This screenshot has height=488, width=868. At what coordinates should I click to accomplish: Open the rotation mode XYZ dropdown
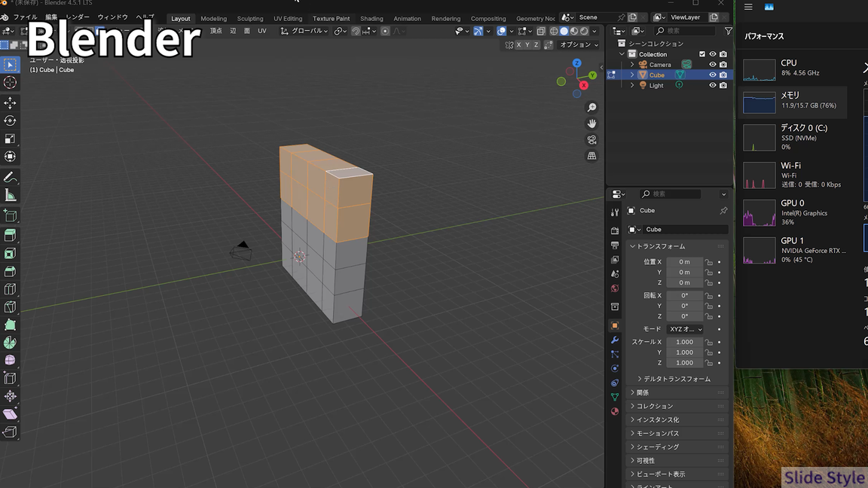pyautogui.click(x=685, y=329)
